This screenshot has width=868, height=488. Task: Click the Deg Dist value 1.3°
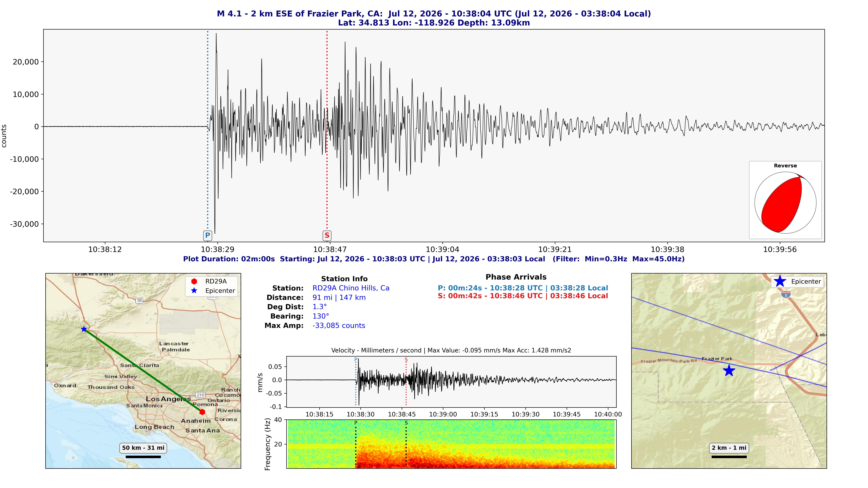click(x=320, y=307)
